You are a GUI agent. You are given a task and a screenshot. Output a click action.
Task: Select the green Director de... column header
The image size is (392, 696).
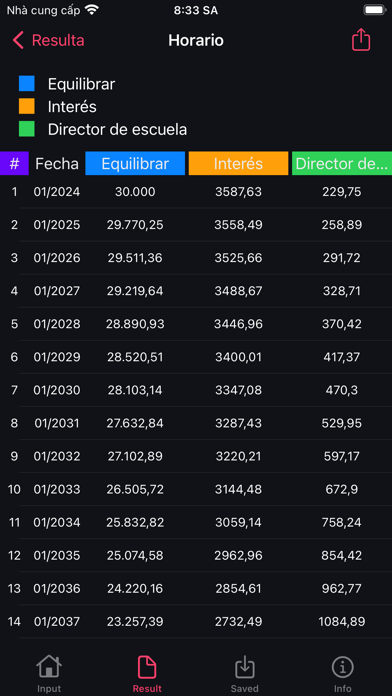coord(342,163)
